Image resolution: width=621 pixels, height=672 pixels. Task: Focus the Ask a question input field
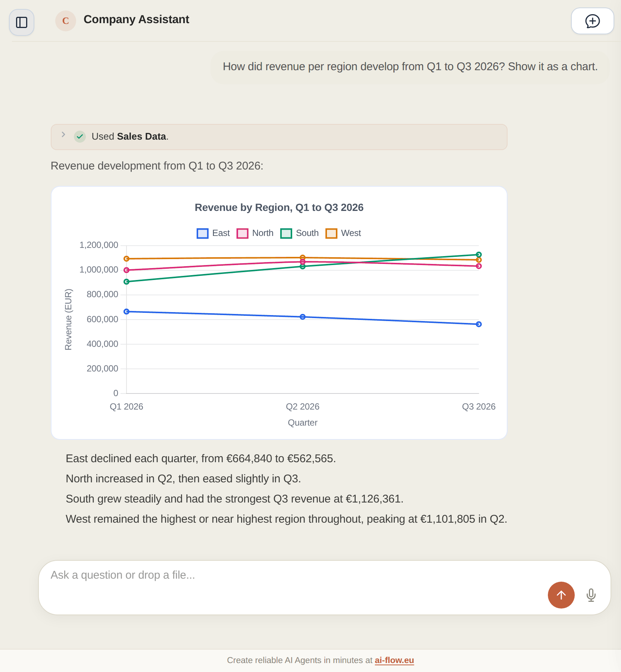[325, 588]
